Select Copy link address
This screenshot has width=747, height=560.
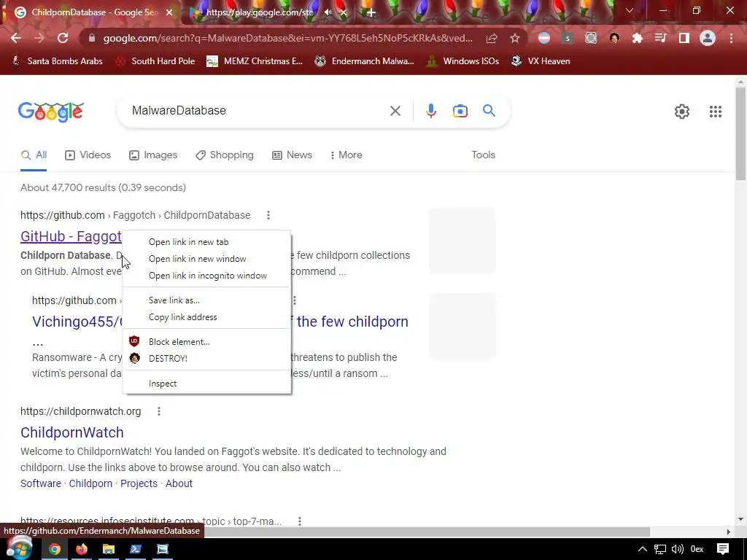tap(206, 316)
